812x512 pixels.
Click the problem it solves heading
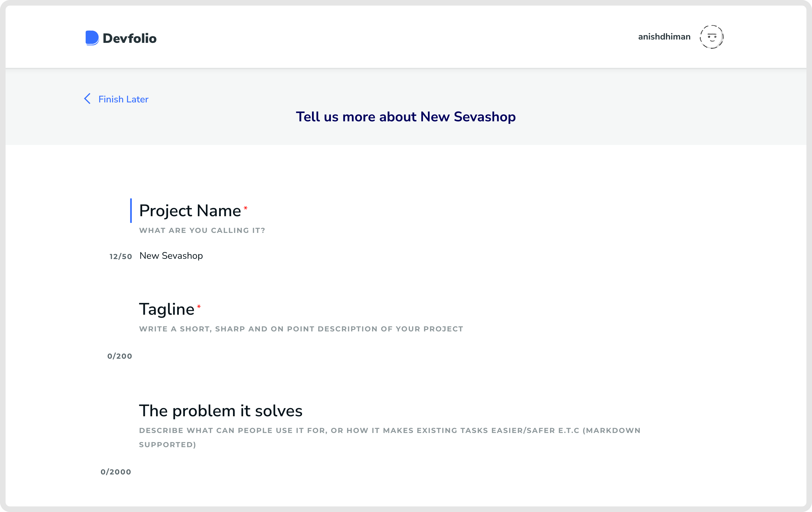point(221,411)
